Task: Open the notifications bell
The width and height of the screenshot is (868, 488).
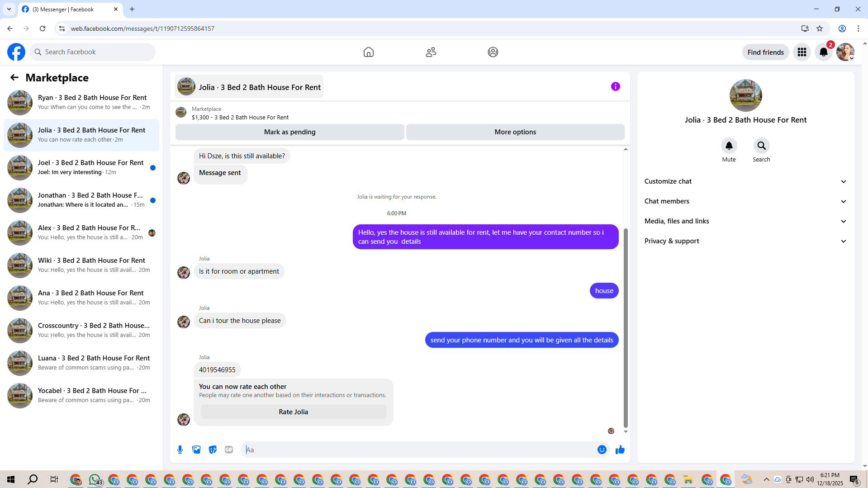Action: tap(823, 52)
